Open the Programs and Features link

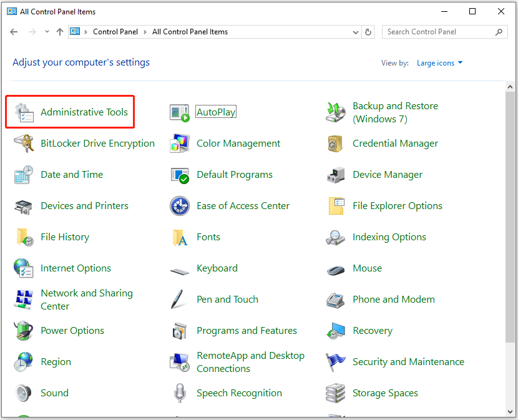pyautogui.click(x=247, y=331)
